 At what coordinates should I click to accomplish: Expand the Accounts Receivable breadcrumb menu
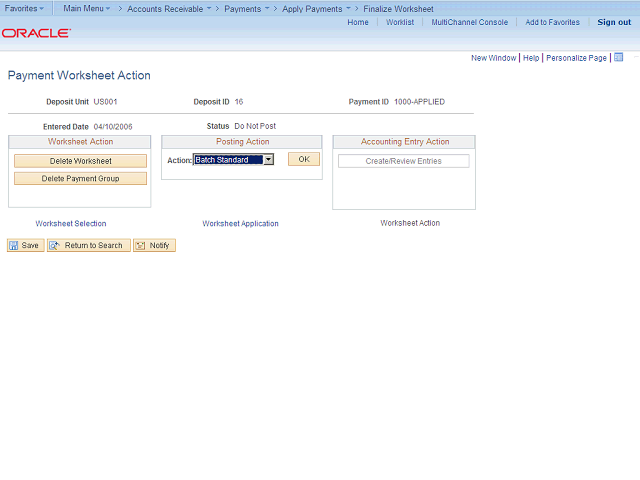pos(169,9)
